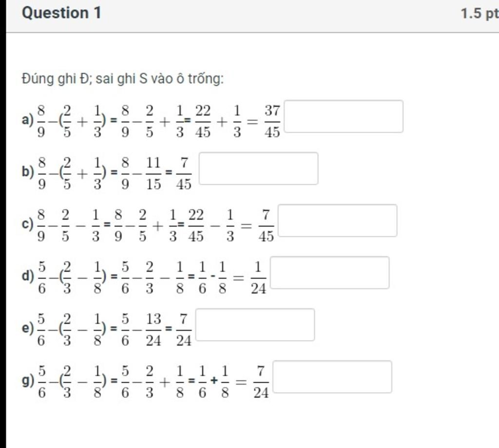499x448 pixels.
Task: Click the 7/24 result in row e)
Action: tap(184, 330)
